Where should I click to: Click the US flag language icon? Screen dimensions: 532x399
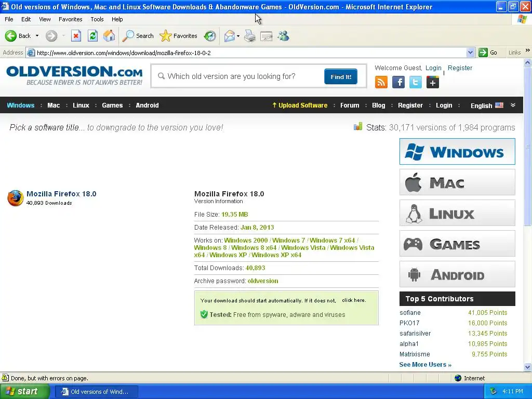point(499,105)
